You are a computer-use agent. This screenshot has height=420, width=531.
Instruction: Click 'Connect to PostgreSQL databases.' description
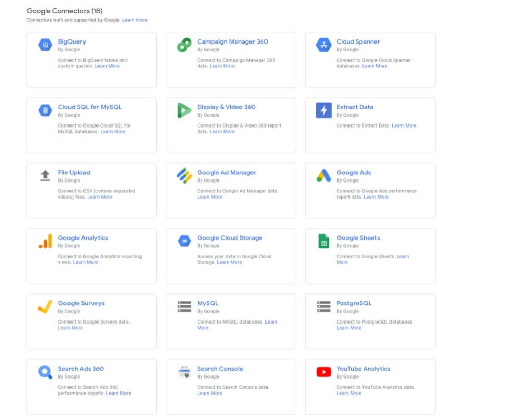374,322
